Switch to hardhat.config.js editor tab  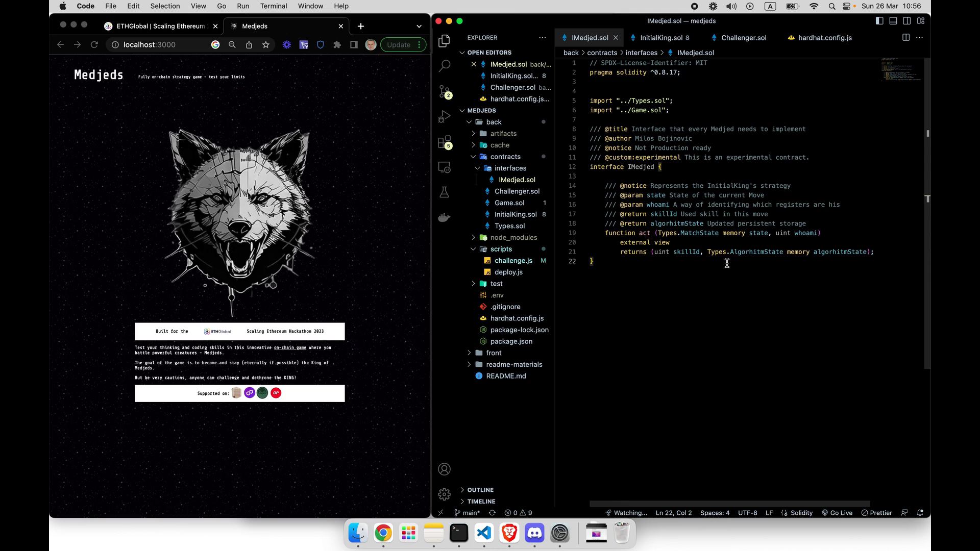click(x=824, y=38)
